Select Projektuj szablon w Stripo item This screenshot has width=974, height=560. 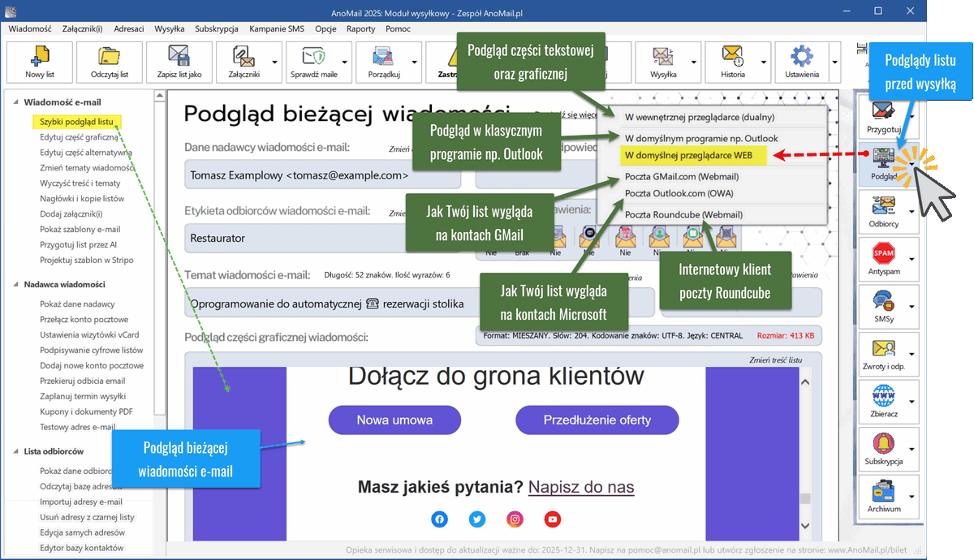click(87, 260)
